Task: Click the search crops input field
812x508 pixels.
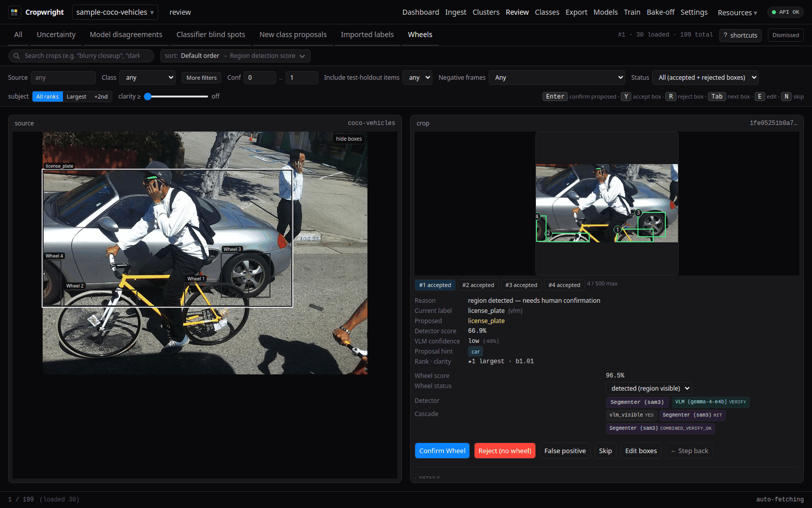Action: click(81, 56)
